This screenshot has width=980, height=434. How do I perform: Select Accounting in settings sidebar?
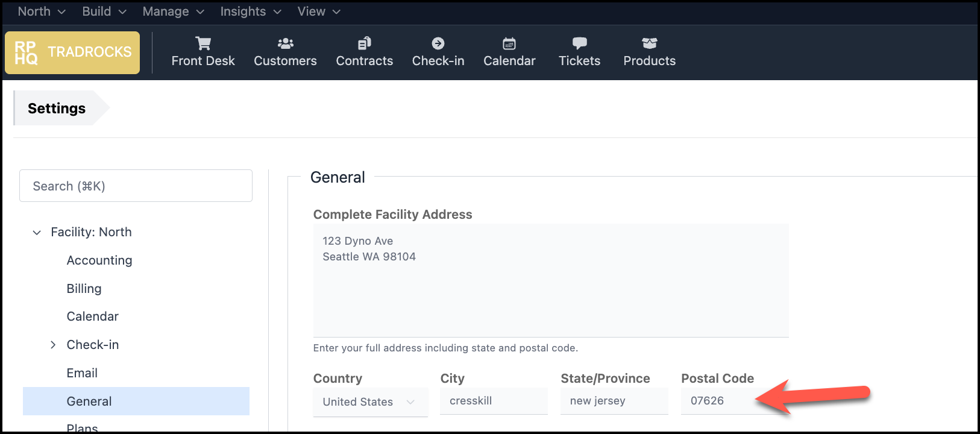(x=99, y=260)
